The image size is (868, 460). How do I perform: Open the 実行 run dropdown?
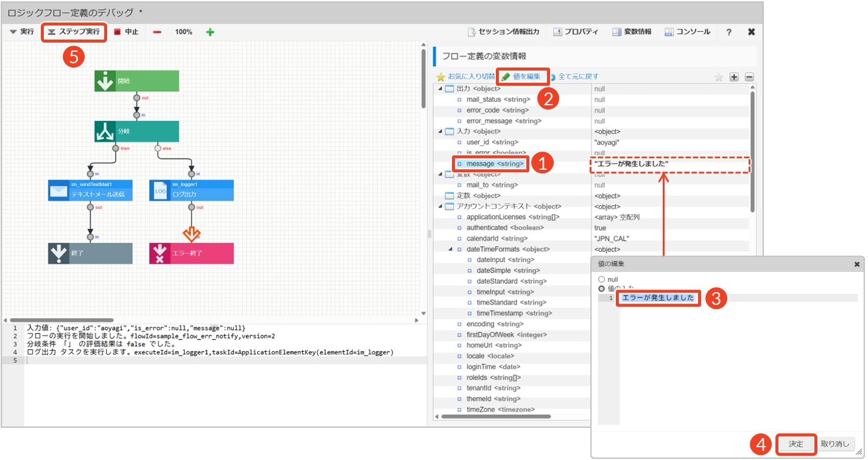(x=23, y=32)
